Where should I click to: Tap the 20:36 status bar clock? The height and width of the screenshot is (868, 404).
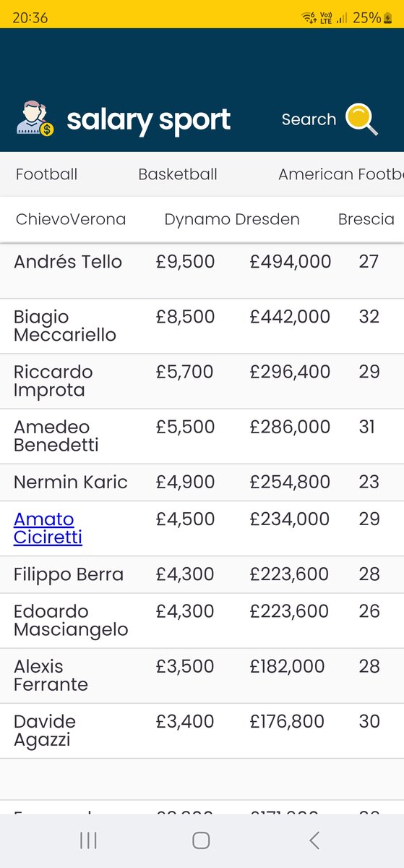(30, 17)
